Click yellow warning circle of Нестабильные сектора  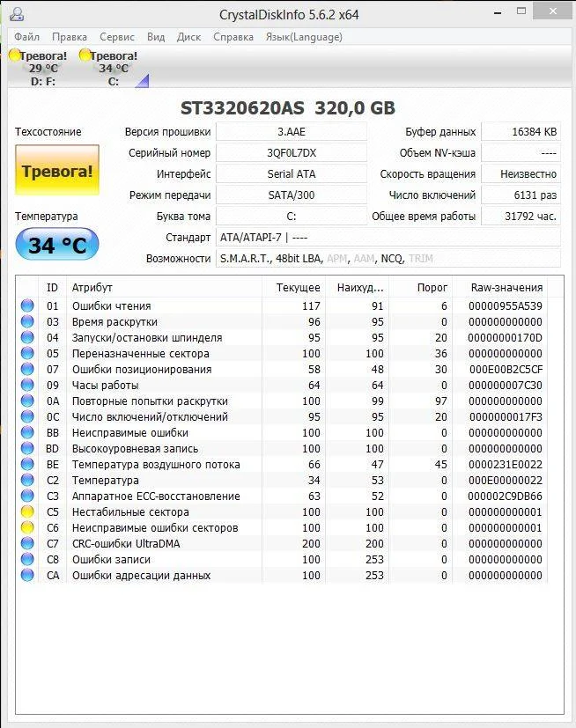(x=27, y=511)
